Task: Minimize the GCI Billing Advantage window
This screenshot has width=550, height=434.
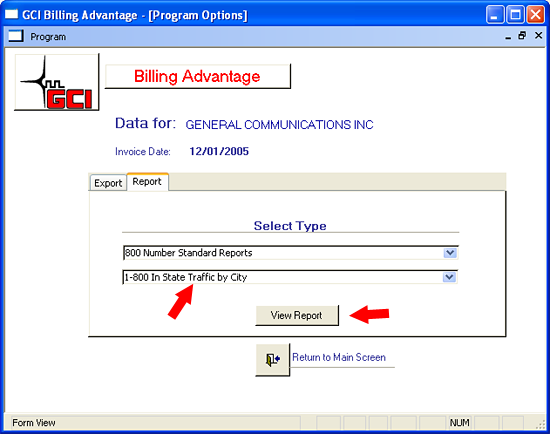Action: (x=495, y=15)
